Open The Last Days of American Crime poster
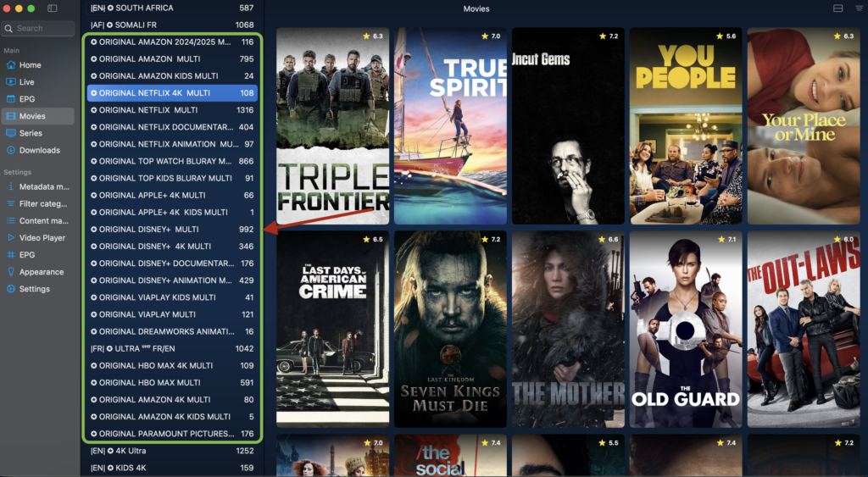 tap(332, 330)
